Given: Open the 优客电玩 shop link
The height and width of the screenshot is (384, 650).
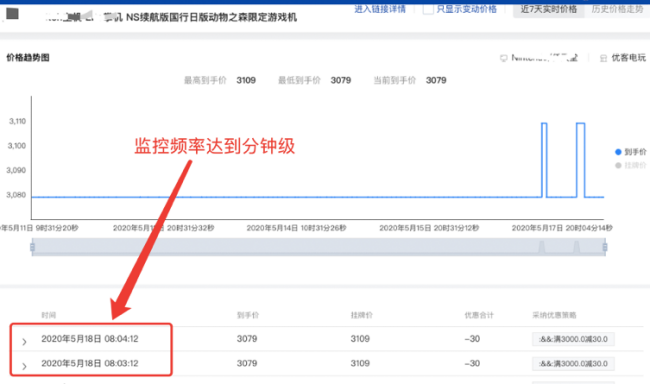Looking at the screenshot, I should click(628, 58).
